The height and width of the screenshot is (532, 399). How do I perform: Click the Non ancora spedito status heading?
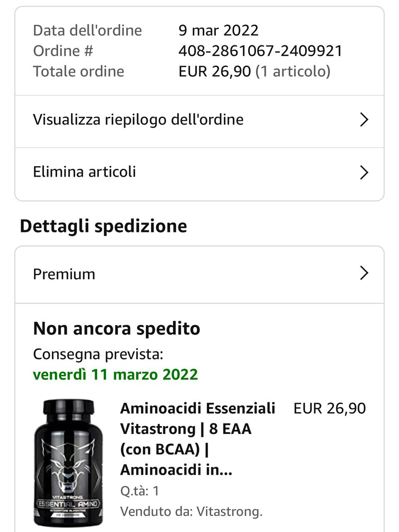coord(117,328)
